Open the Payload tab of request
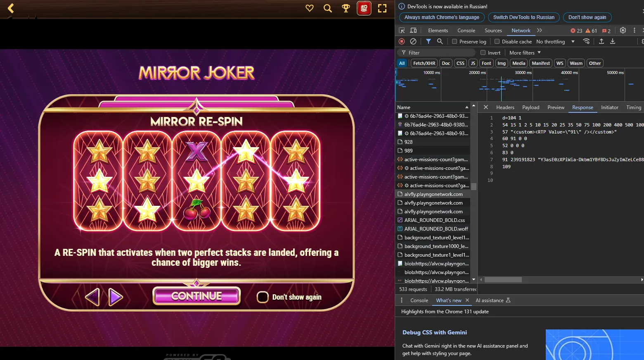 (x=531, y=107)
